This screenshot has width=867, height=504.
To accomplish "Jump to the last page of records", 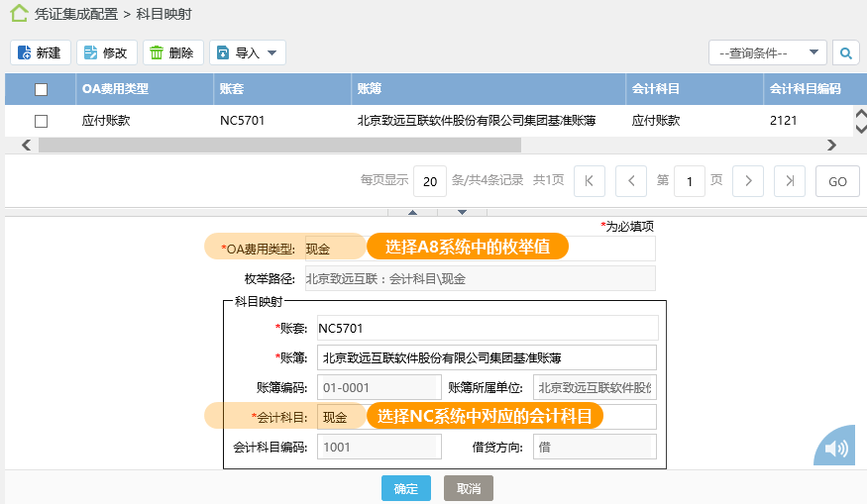I will [789, 181].
